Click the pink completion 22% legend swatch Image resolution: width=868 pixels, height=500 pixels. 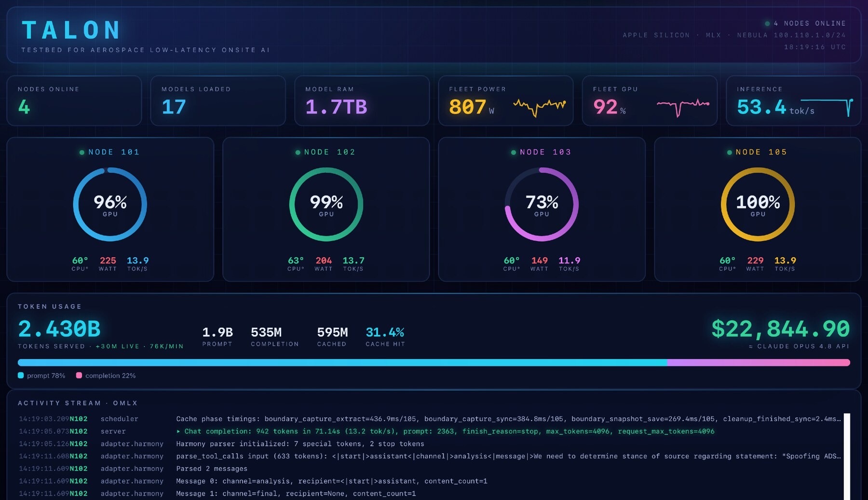[79, 375]
